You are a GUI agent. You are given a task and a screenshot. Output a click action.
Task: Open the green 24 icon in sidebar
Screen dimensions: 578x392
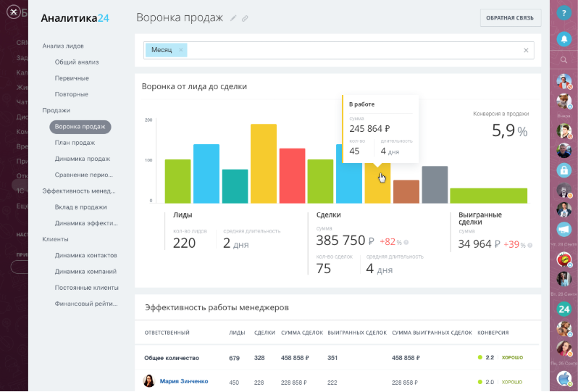click(564, 309)
